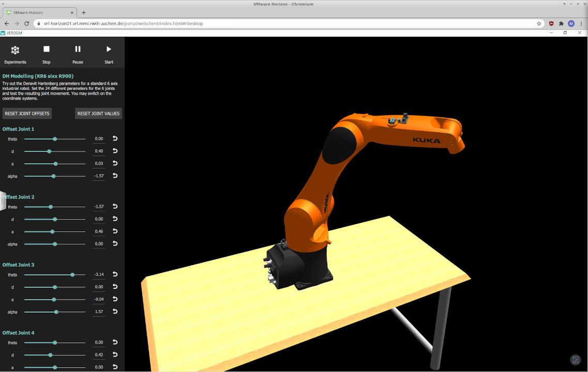Stop the simulation

pos(46,54)
